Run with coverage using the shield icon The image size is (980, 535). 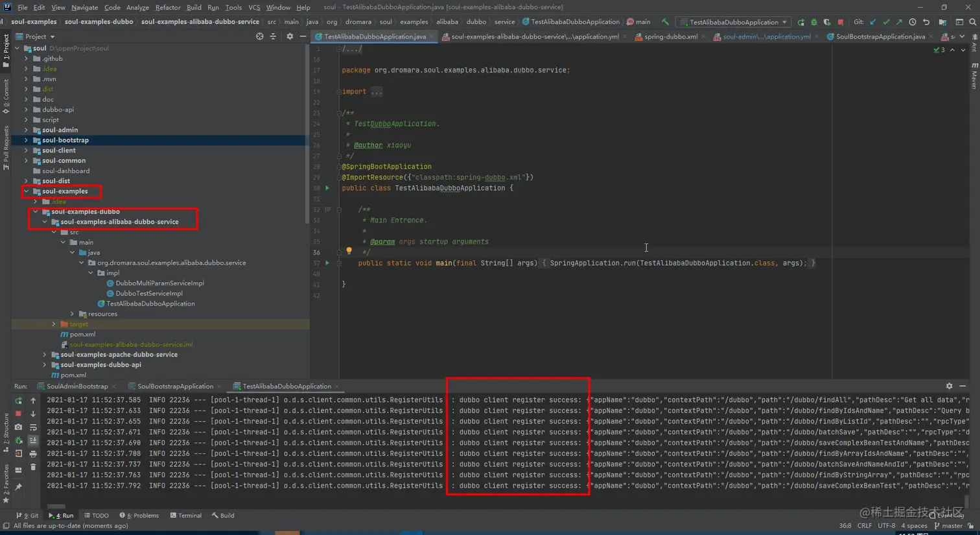tap(827, 22)
